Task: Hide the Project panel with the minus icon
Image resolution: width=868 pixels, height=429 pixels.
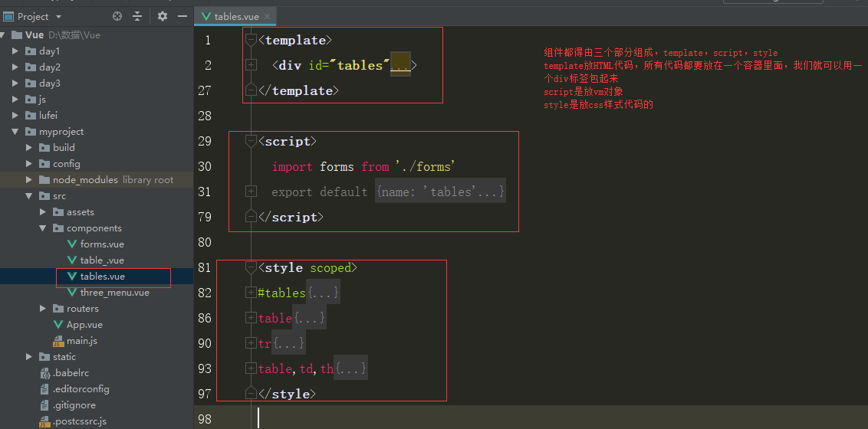Action: pyautogui.click(x=182, y=17)
